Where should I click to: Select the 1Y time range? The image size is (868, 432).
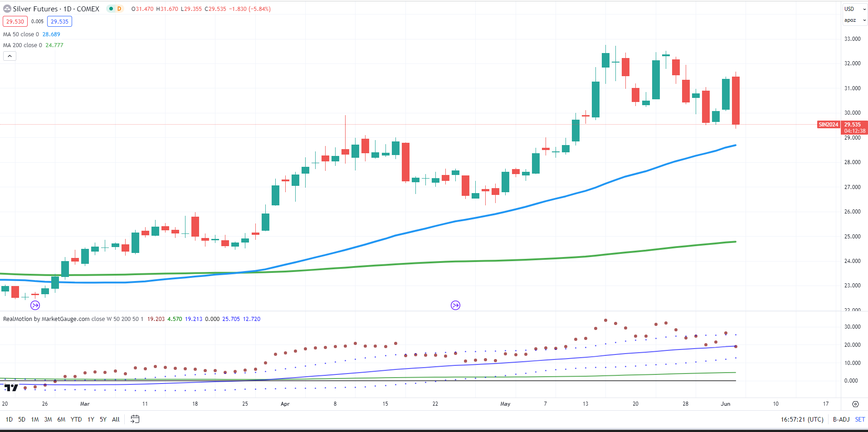pos(91,419)
